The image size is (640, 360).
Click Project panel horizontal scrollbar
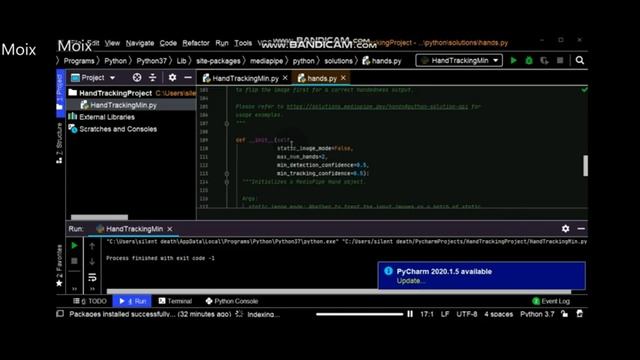pyautogui.click(x=99, y=217)
